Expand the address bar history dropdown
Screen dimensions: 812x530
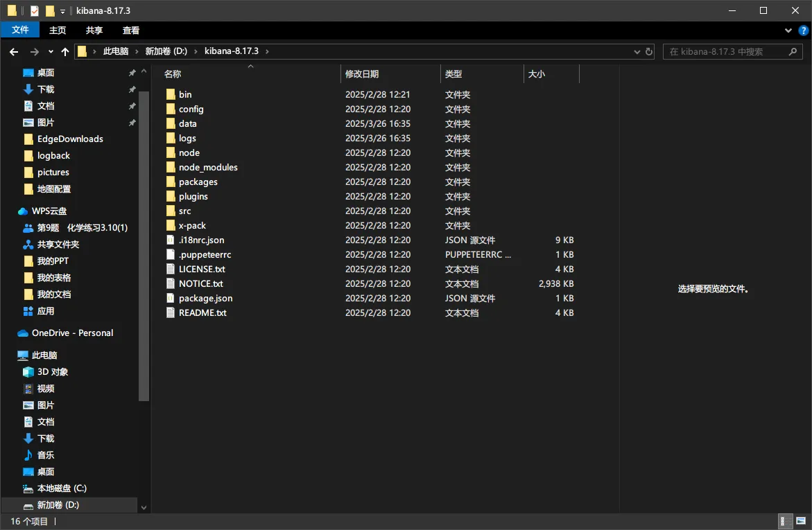637,52
